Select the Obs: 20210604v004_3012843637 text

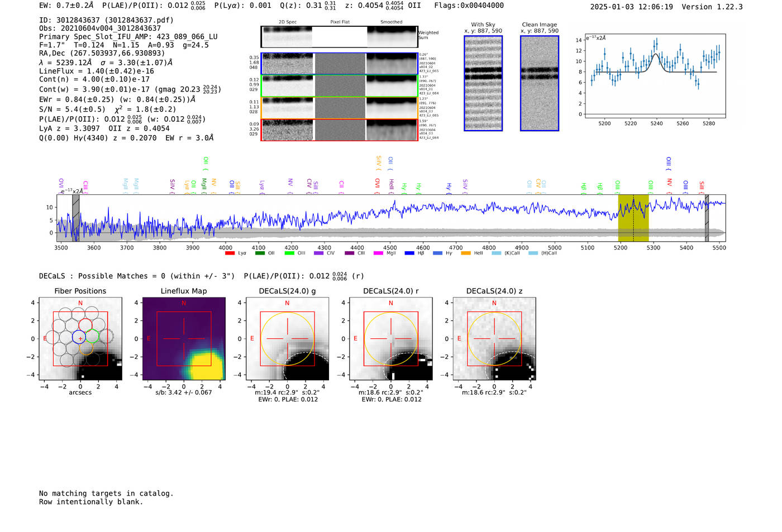pyautogui.click(x=100, y=28)
